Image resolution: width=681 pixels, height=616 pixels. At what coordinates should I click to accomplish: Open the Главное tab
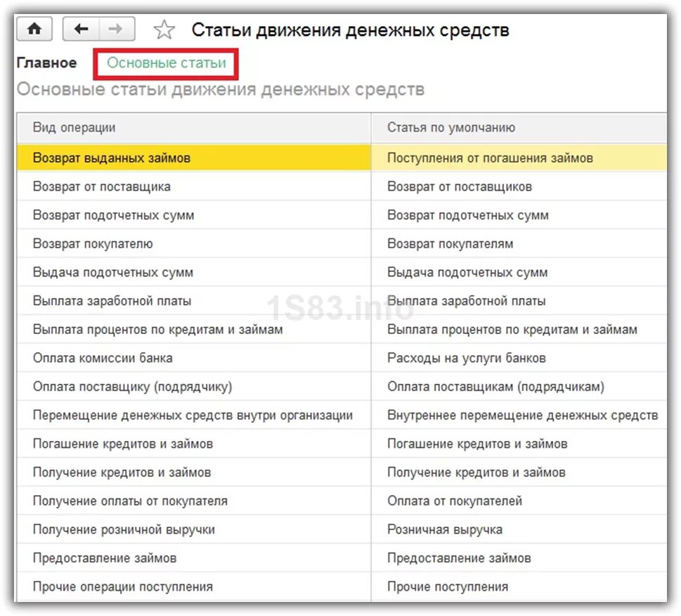click(x=46, y=63)
